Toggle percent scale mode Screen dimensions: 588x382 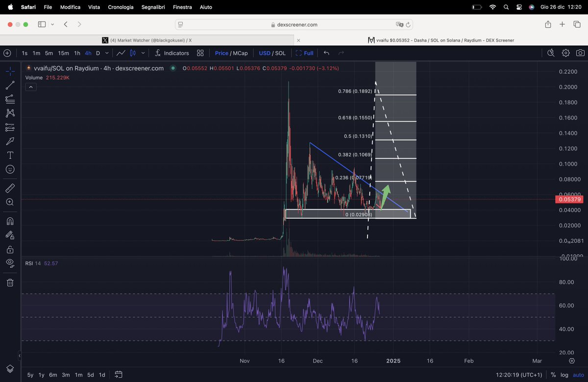pos(553,375)
